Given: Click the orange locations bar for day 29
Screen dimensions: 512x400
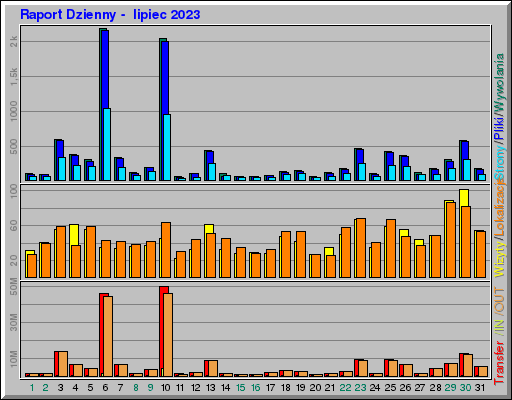Looking at the screenshot, I should click(451, 240).
